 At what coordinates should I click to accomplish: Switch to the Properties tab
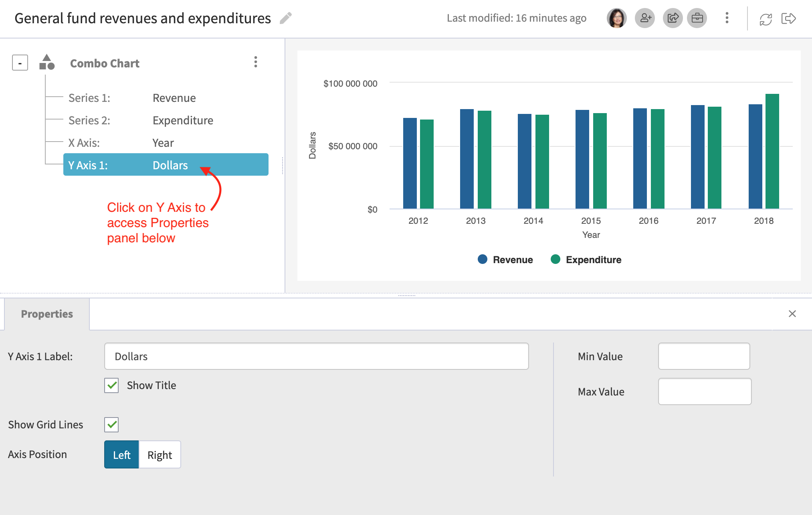click(47, 314)
